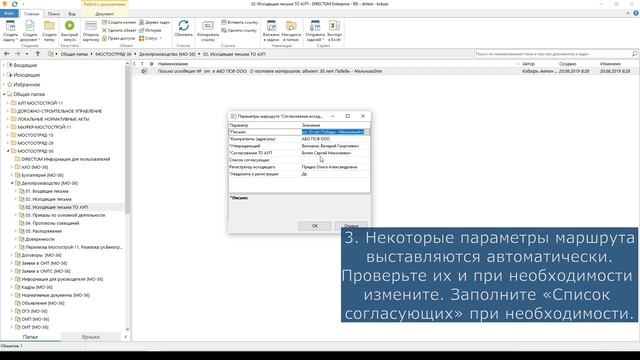Collapse the Общая папка tree node
The width and height of the screenshot is (640, 360).
[4, 94]
